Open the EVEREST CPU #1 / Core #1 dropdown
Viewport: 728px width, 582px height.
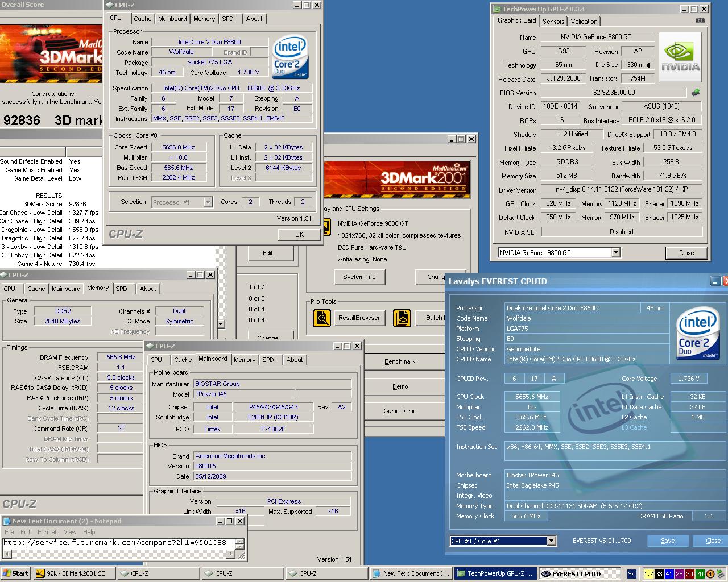pyautogui.click(x=551, y=541)
